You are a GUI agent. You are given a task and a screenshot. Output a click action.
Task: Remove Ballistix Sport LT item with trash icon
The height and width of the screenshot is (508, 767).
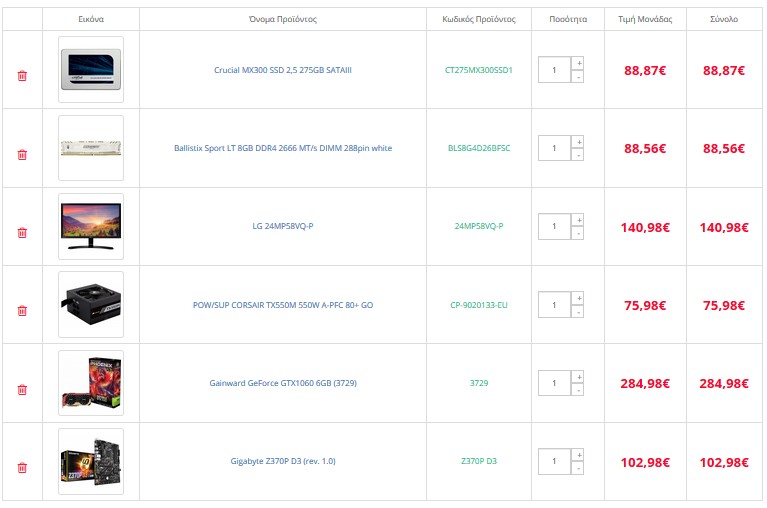coord(22,155)
